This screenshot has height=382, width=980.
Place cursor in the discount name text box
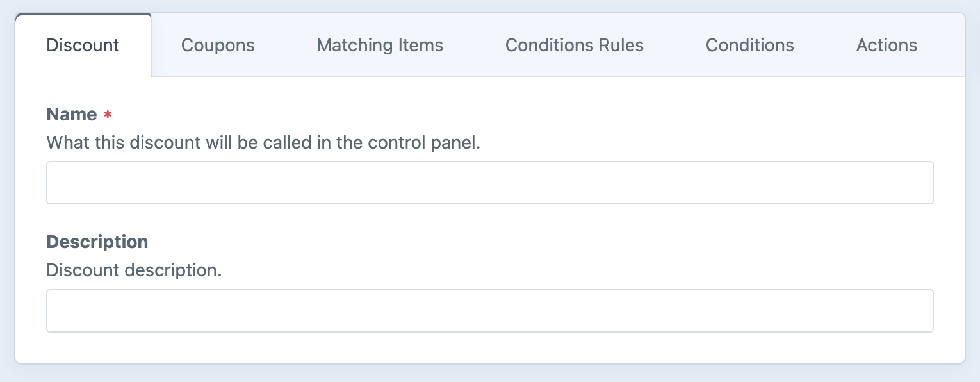489,183
